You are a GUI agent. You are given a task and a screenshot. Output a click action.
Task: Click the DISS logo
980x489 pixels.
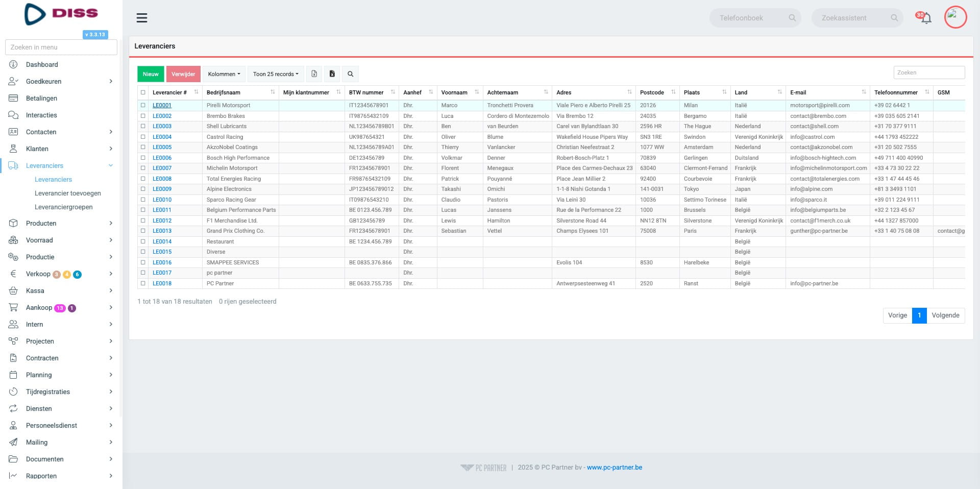tap(61, 14)
